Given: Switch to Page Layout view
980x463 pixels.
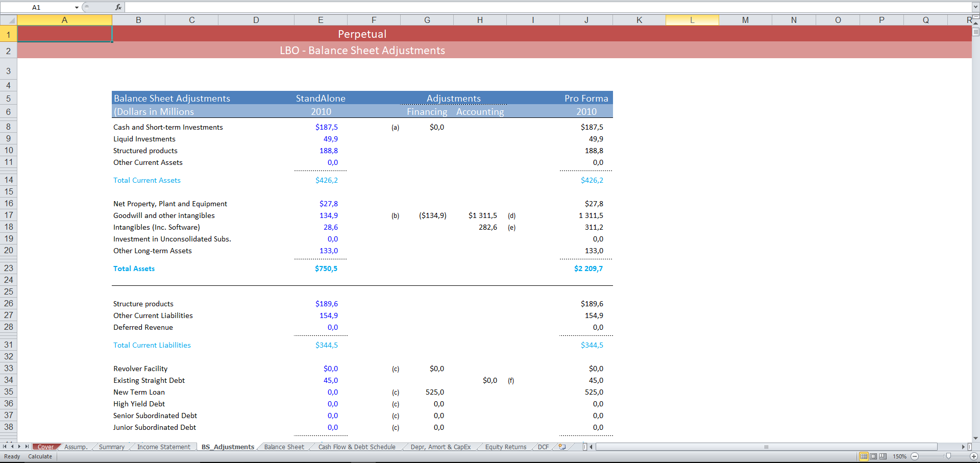Looking at the screenshot, I should click(x=873, y=456).
